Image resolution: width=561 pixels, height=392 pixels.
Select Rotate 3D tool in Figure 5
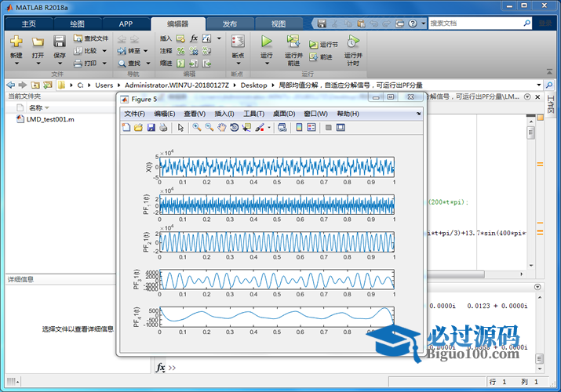[x=235, y=128]
